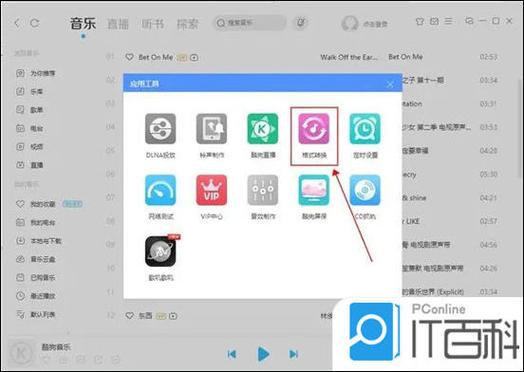
Task: Switch to the 音乐 tab
Action: point(83,24)
